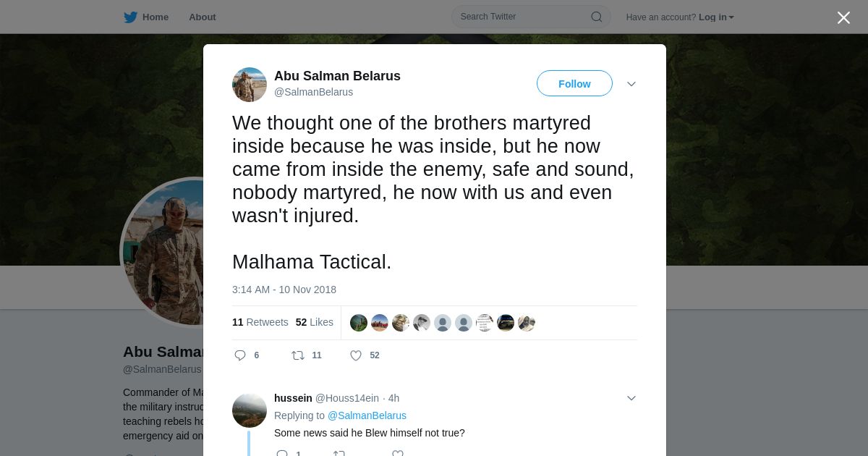This screenshot has height=456, width=868.
Task: Retweet the Malhama Tactical tweet
Action: 298,355
